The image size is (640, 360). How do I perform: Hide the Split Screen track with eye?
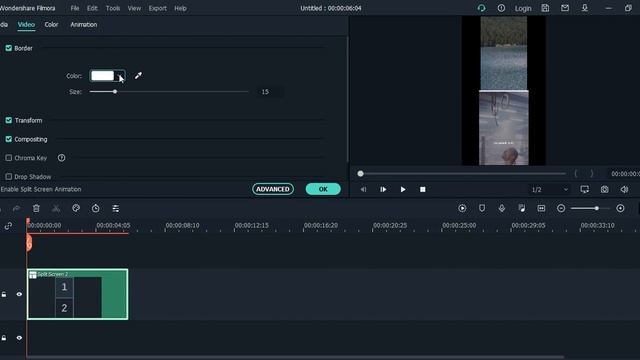pyautogui.click(x=19, y=294)
